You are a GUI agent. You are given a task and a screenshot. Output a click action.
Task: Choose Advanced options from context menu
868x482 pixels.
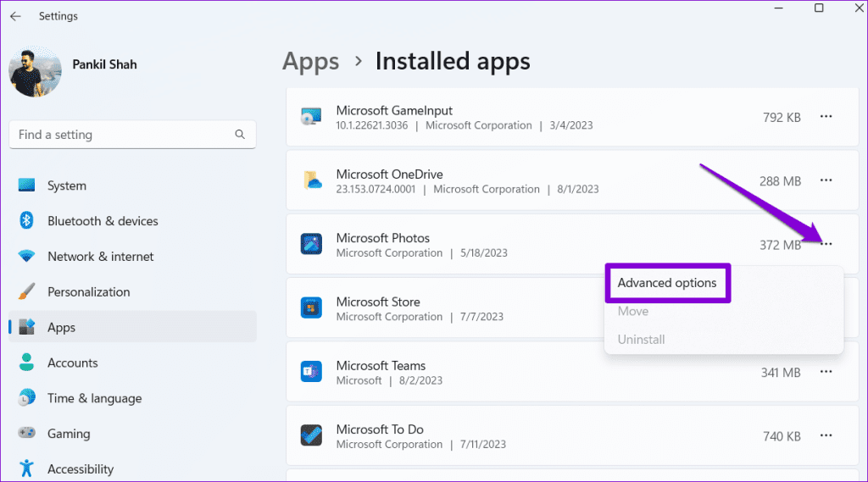point(667,283)
